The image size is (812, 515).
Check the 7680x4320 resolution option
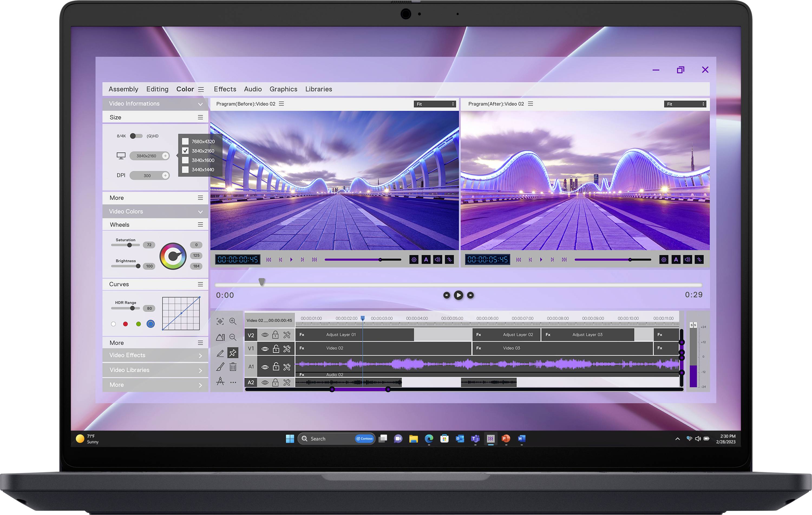click(186, 141)
